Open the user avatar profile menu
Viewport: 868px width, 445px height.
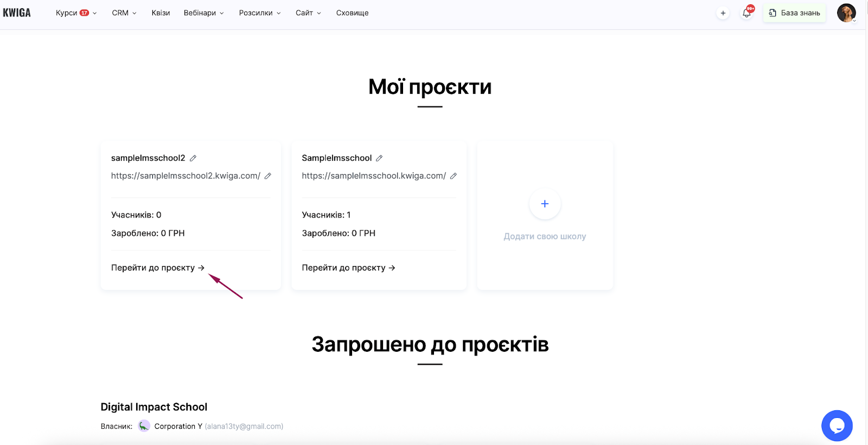pyautogui.click(x=846, y=12)
